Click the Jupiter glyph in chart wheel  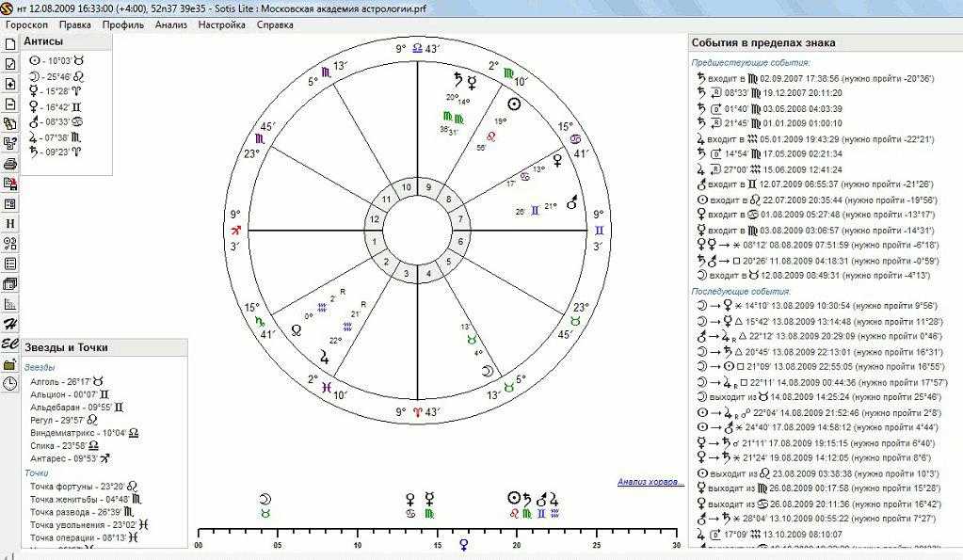pyautogui.click(x=324, y=356)
